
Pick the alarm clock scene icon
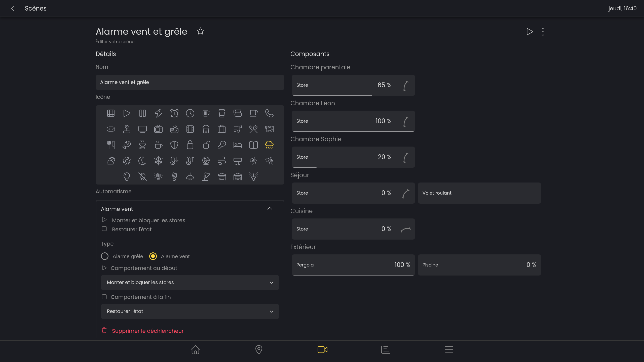point(174,113)
